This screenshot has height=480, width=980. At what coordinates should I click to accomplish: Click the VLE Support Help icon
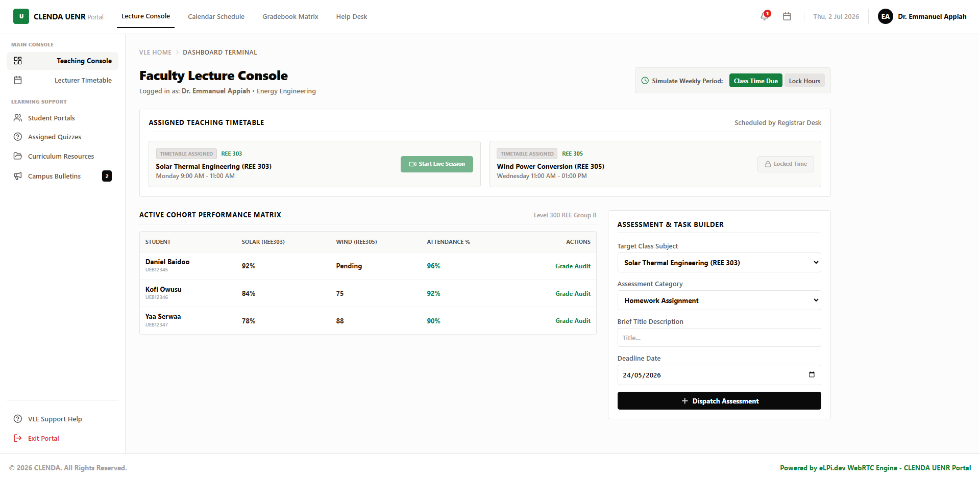(18, 419)
